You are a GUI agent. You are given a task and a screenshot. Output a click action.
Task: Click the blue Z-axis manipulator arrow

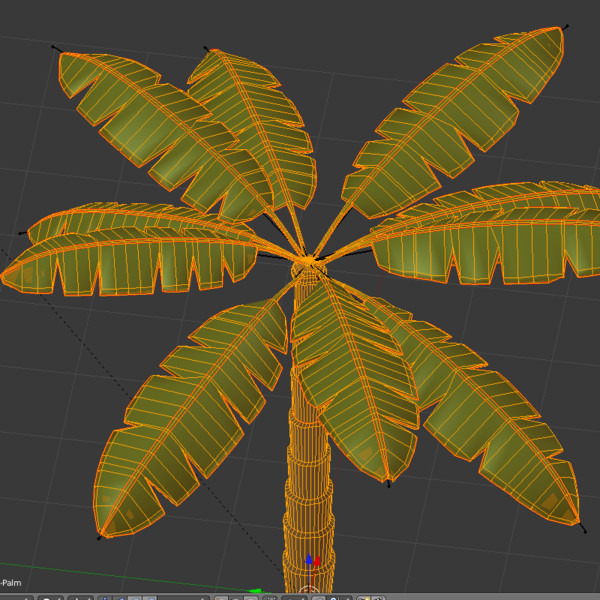(x=309, y=559)
